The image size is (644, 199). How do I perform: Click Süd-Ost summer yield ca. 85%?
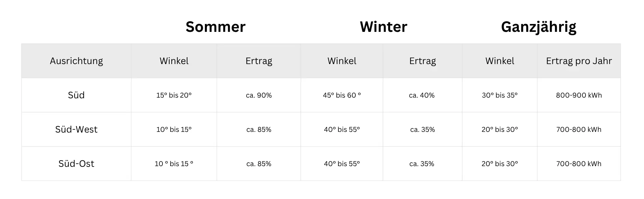tap(259, 164)
